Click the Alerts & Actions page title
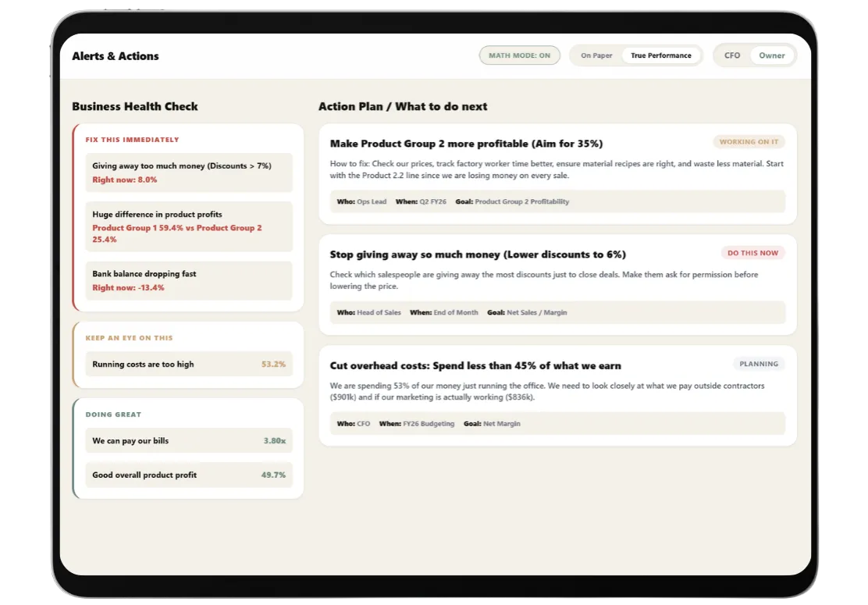Viewport: 868px width, 605px height. (116, 56)
